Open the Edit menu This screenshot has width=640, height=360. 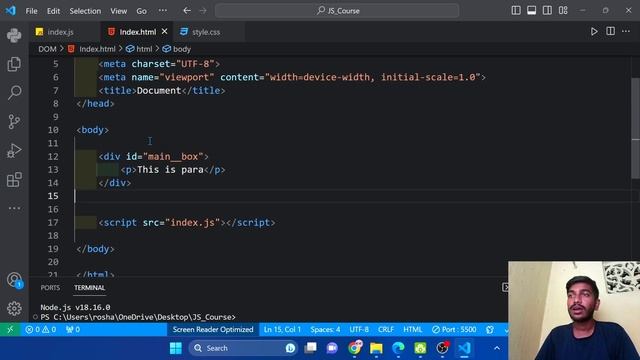(x=53, y=11)
